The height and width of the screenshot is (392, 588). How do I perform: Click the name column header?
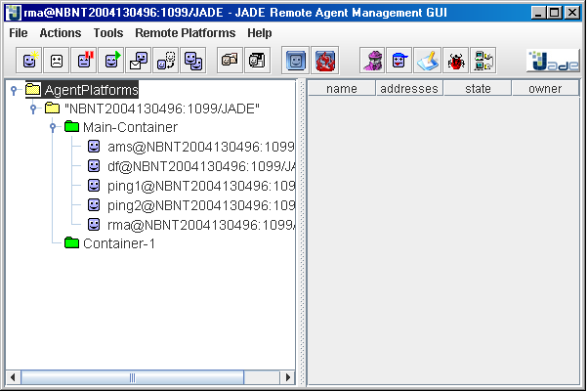(x=342, y=89)
